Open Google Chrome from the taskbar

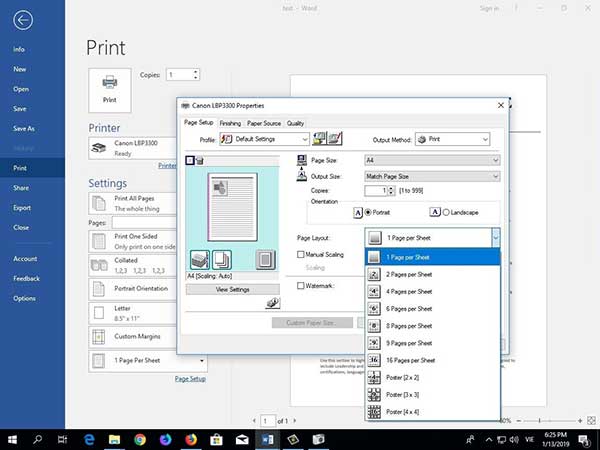pyautogui.click(x=140, y=440)
